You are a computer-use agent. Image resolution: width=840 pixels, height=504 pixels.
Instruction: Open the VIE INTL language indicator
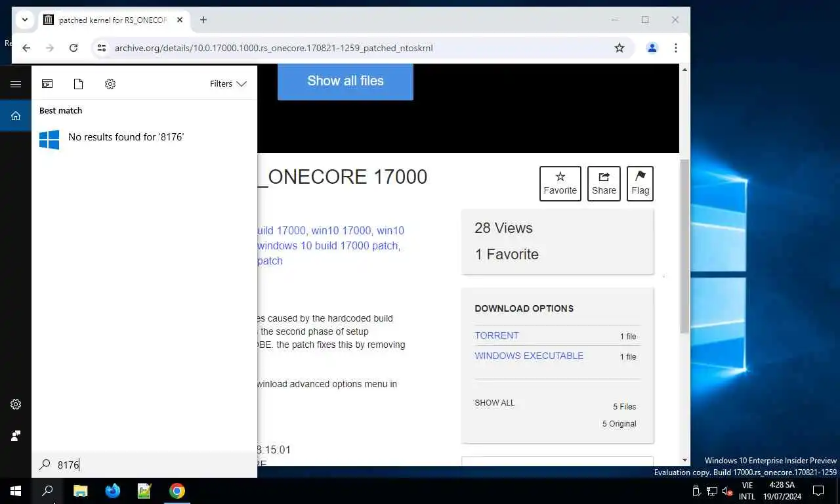(x=747, y=491)
